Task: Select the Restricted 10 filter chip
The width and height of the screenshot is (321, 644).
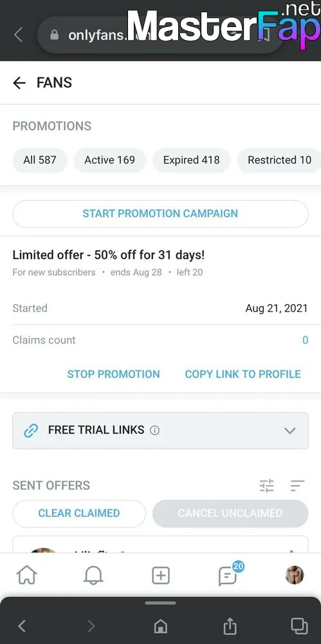Action: click(x=279, y=160)
